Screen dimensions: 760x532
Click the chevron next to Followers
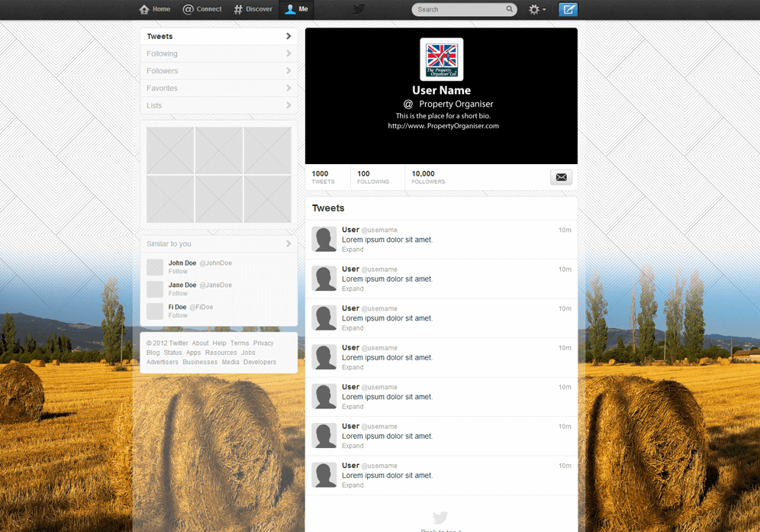(288, 71)
